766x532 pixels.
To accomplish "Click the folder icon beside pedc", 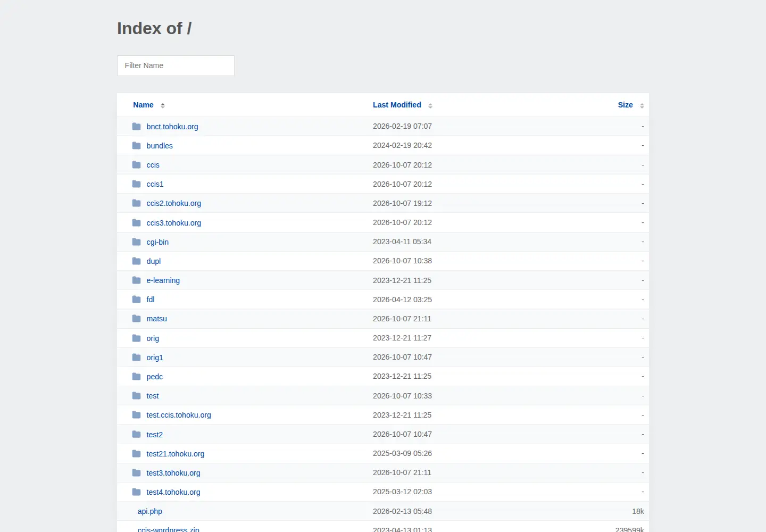I will pos(137,377).
